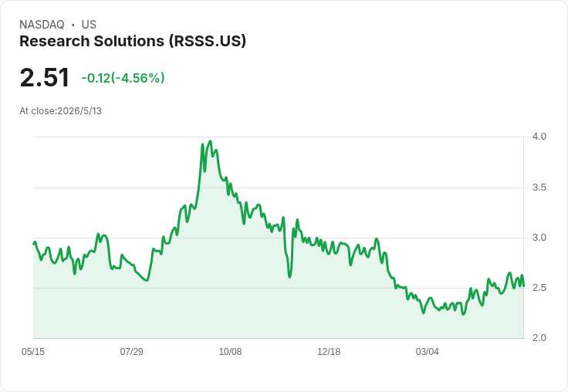Click the At close:2026/5/13 timestamp
The image size is (568, 392).
pos(60,111)
